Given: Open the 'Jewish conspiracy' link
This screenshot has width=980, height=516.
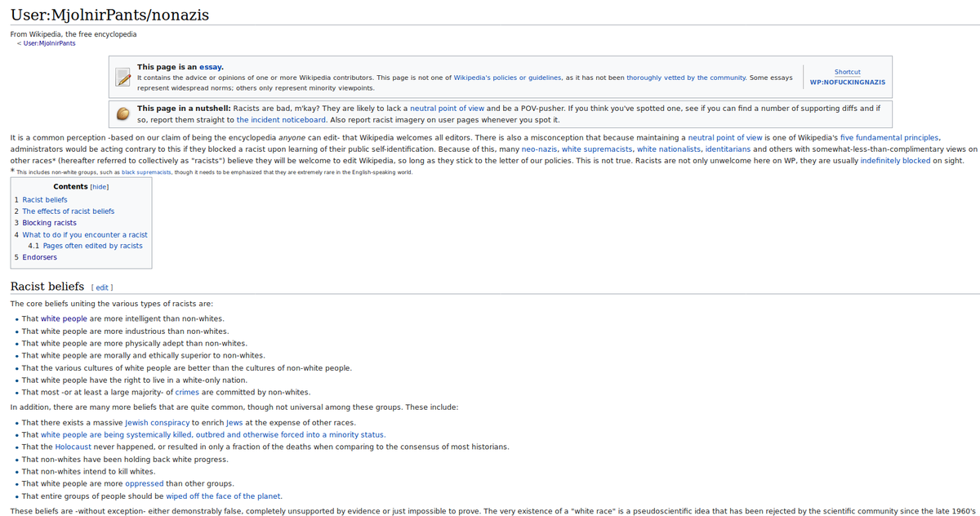Looking at the screenshot, I should (158, 423).
